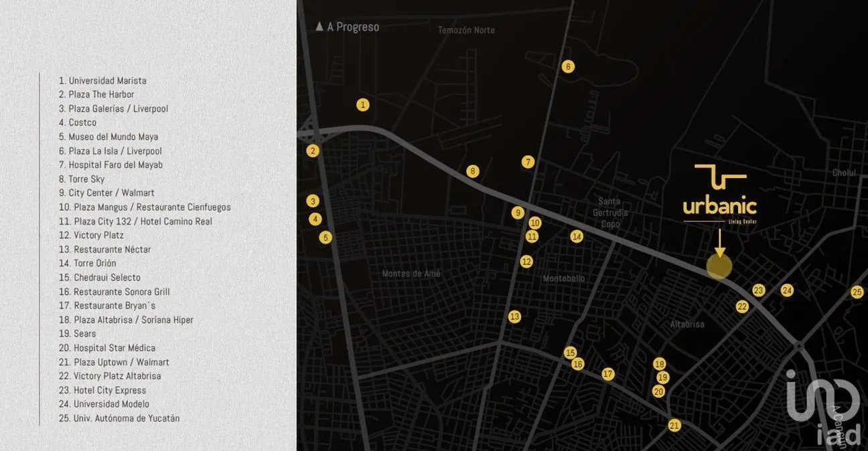This screenshot has height=451, width=868.
Task: Select '7. Hospital Faro del Mayab' entry
Action: 111,165
